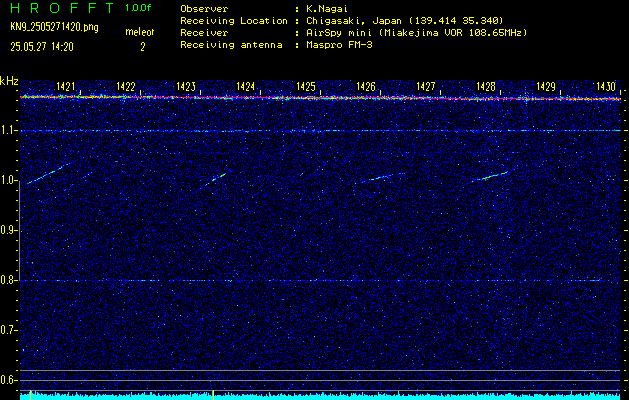Image resolution: width=629 pixels, height=400 pixels.
Task: Click the 1.1 kHz frequency label
Action: click(9, 131)
